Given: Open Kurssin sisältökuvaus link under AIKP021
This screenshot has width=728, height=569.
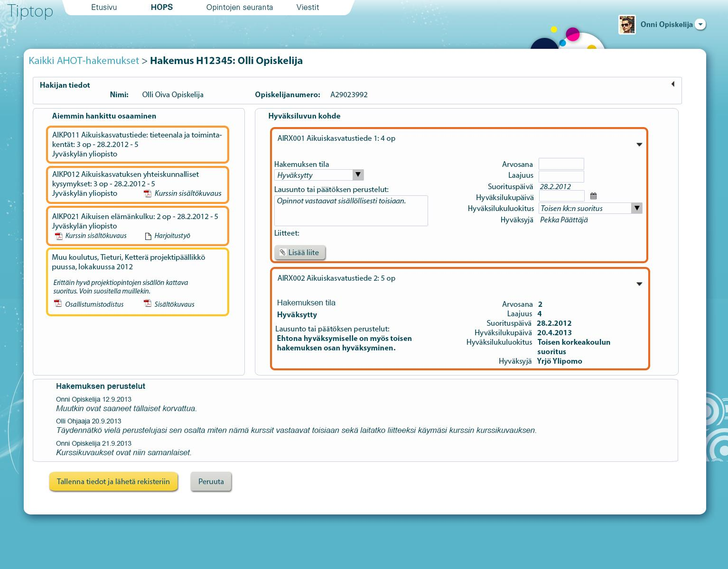Looking at the screenshot, I should click(x=96, y=236).
